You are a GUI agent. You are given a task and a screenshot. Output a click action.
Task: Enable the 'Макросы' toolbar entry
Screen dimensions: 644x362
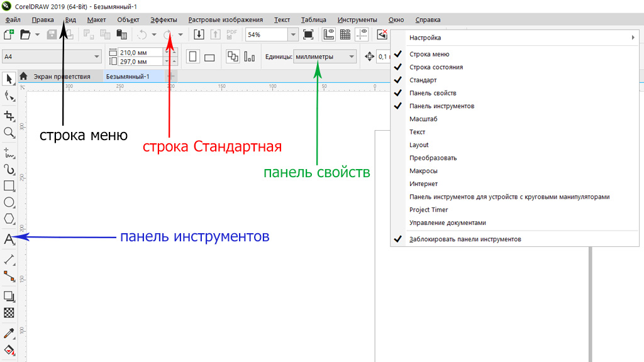pos(423,171)
